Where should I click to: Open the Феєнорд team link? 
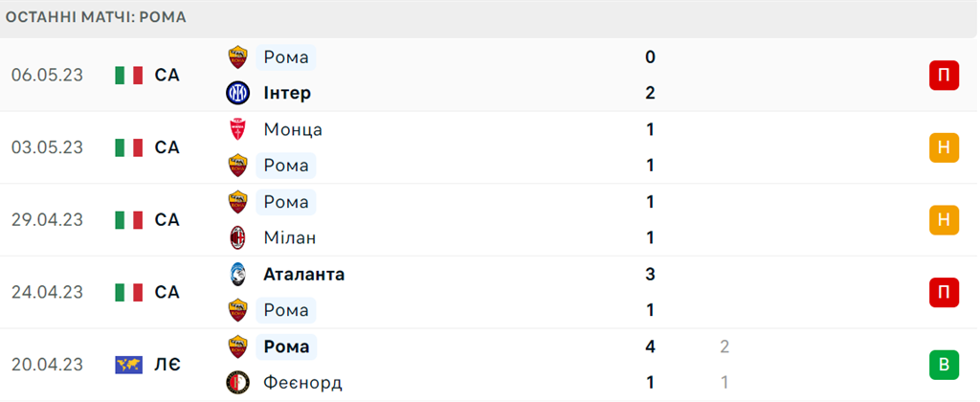pyautogui.click(x=301, y=383)
